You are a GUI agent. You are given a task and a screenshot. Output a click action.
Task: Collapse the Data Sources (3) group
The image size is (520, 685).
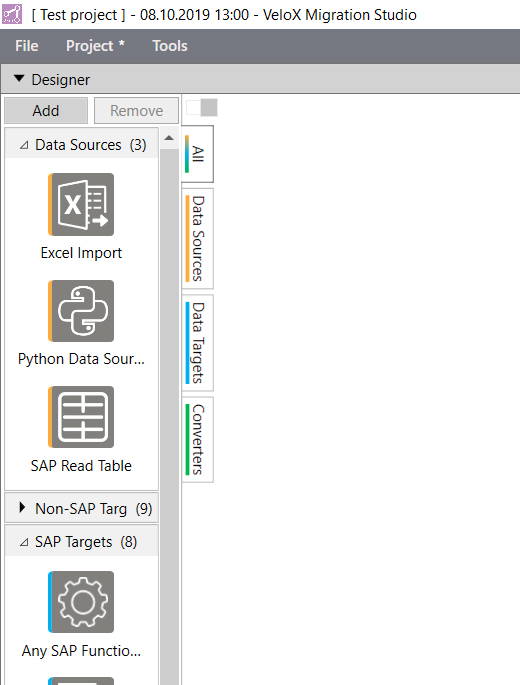[x=24, y=145]
